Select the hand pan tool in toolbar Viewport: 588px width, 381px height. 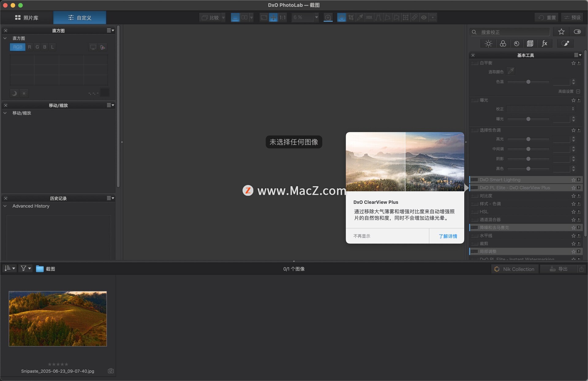click(x=341, y=17)
